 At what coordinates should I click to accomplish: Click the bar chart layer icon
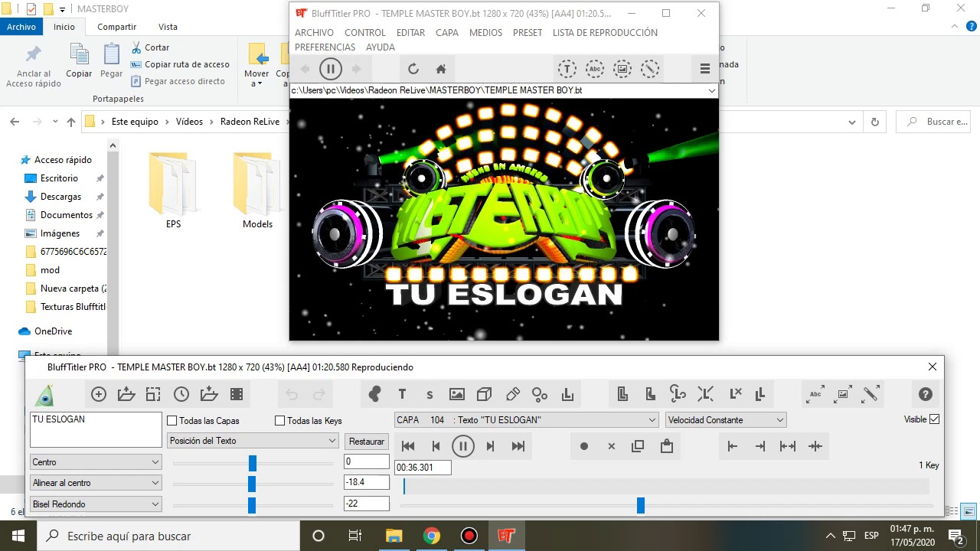pyautogui.click(x=567, y=395)
